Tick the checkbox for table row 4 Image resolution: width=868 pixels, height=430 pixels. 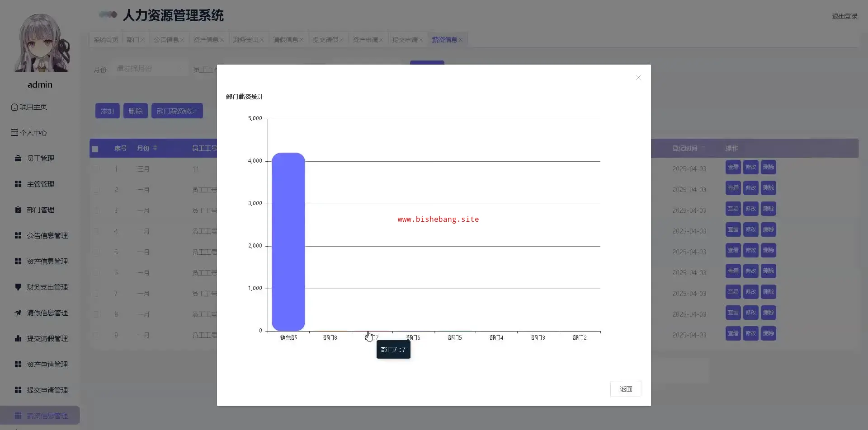tap(95, 231)
